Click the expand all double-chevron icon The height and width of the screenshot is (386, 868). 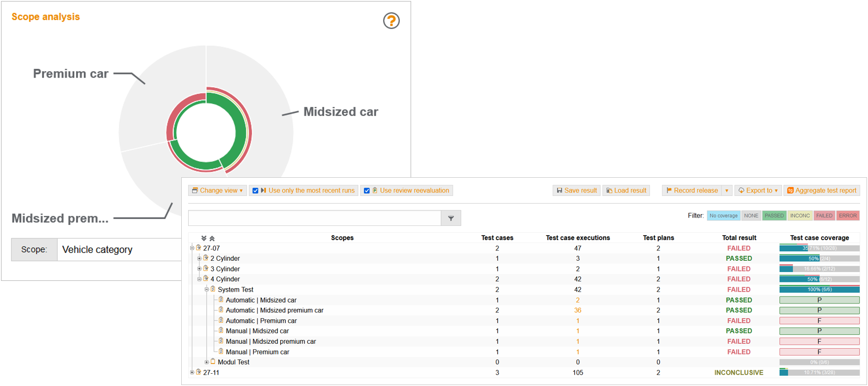[204, 238]
